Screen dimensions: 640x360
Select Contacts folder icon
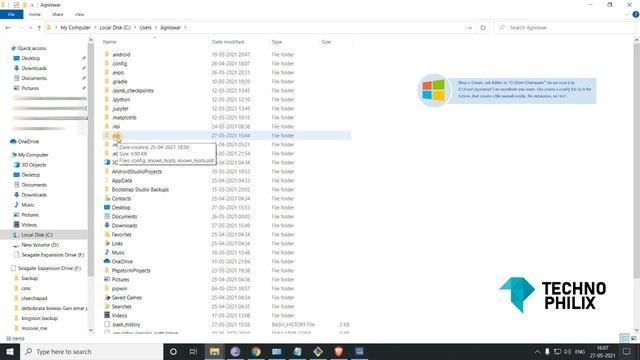(x=107, y=198)
